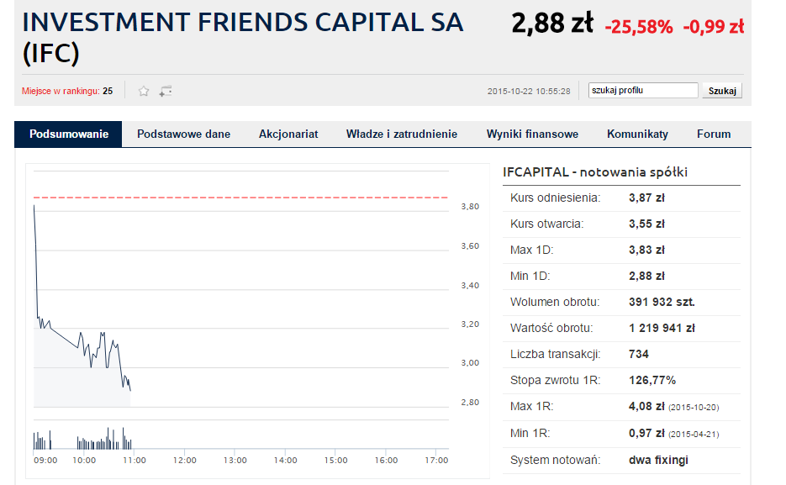Click the IFCAPITAL - notowania spółki heading
The height and width of the screenshot is (485, 786).
click(x=595, y=172)
